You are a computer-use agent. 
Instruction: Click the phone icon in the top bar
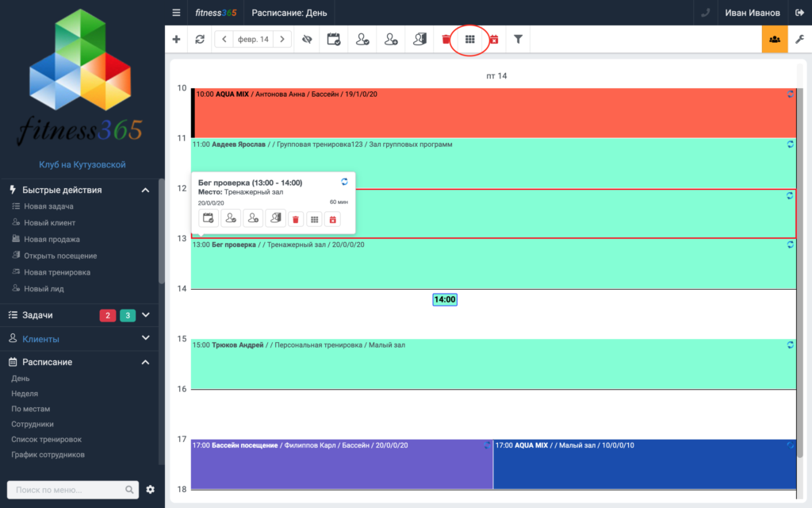pyautogui.click(x=705, y=13)
